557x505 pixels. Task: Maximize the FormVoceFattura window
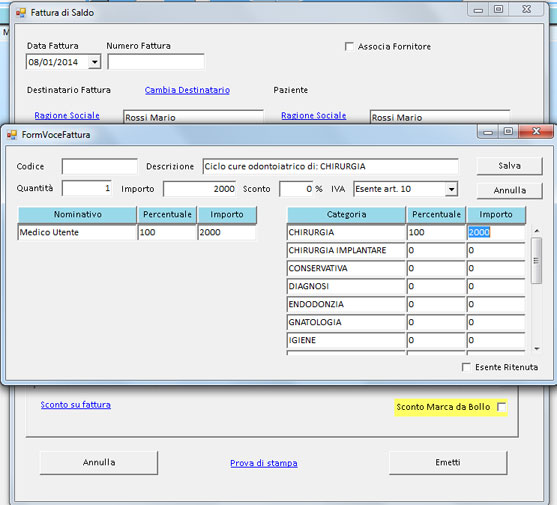(508, 131)
